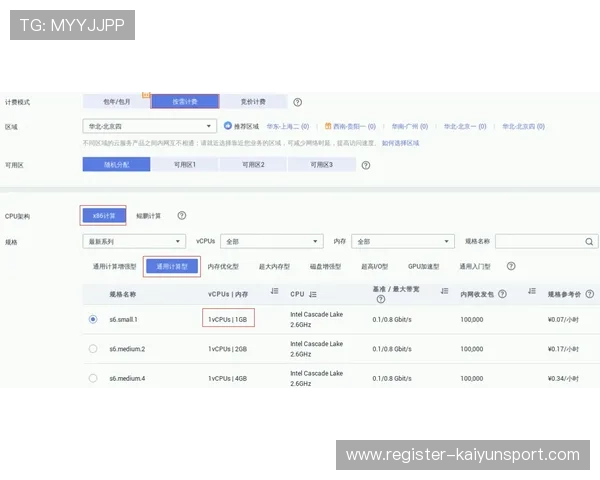Choose 按需计费 billing mode
The image size is (600, 480).
pos(185,101)
